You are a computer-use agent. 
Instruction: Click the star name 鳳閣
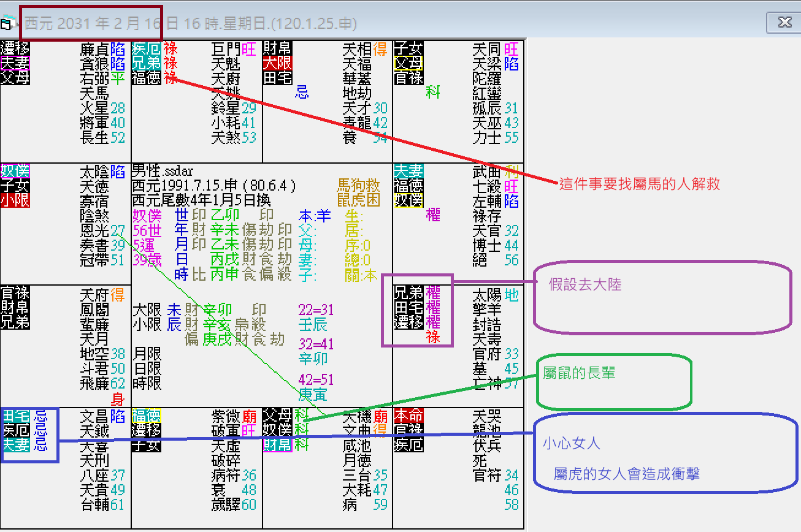(95, 309)
